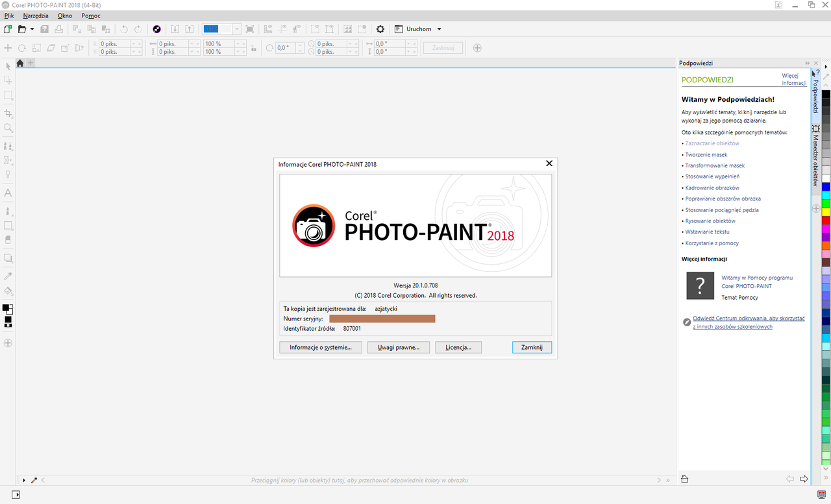
Task: Expand the image palette arrow at bottom left
Action: 24,481
